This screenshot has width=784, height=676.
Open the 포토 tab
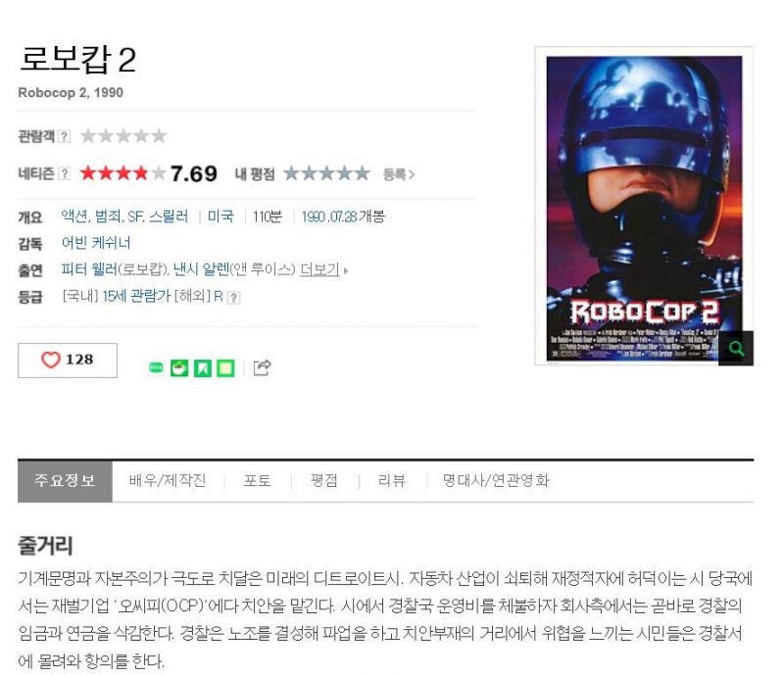coord(258,480)
